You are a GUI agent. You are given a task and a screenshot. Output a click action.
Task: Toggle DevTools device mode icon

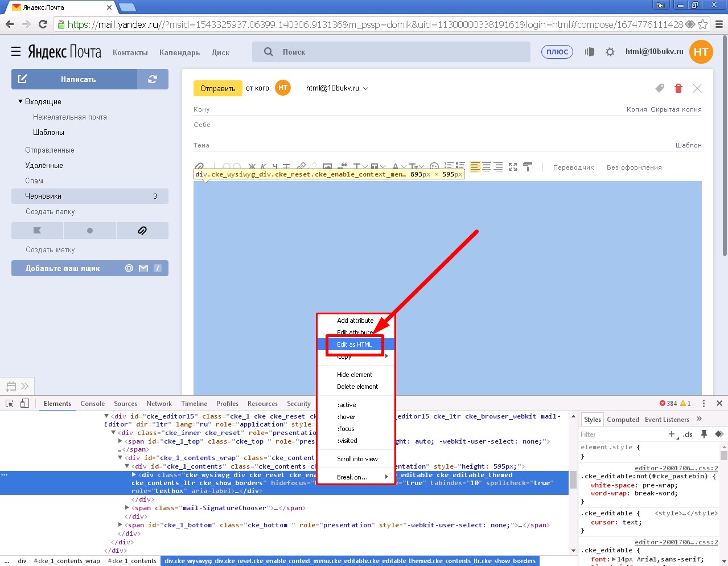click(x=24, y=403)
